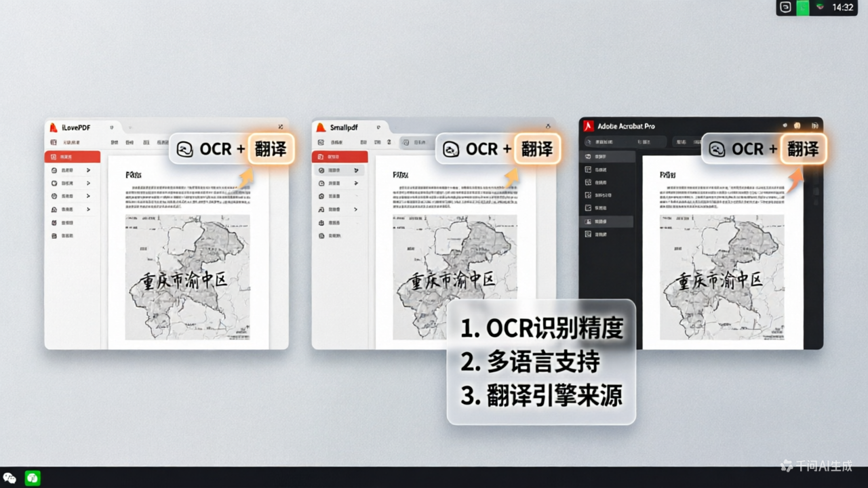The image size is (868, 488).
Task: Open WeChat from the taskbar
Action: click(9, 478)
